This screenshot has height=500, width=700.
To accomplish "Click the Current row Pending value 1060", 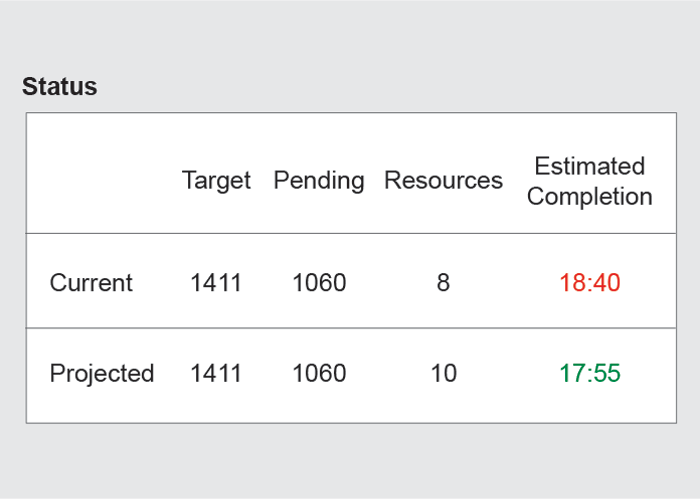I will [319, 283].
